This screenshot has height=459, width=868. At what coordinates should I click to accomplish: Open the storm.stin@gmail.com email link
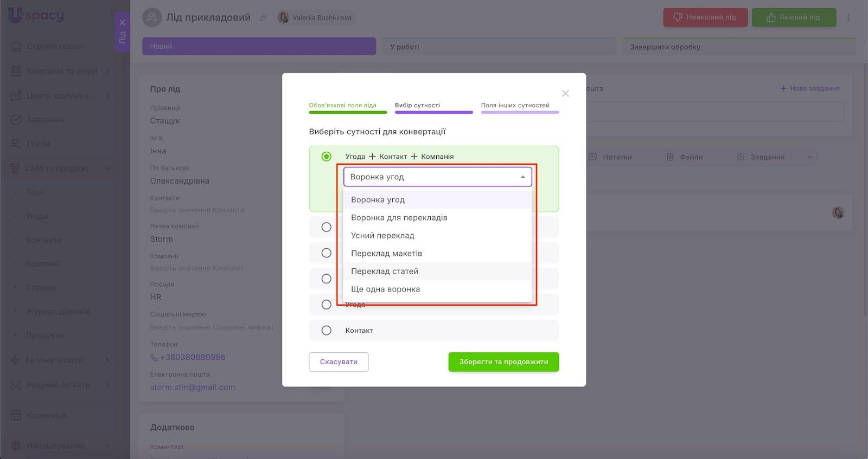tap(193, 387)
